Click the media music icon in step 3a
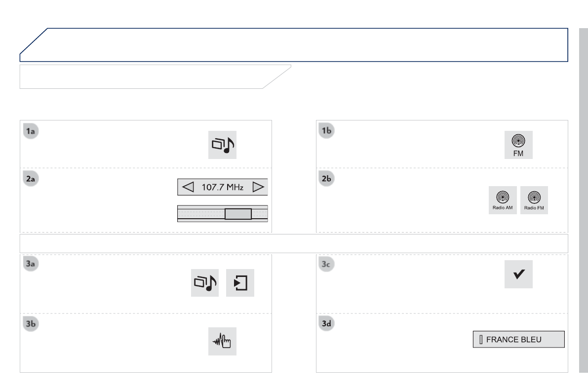Image resolution: width=588 pixels, height=392 pixels. [205, 282]
